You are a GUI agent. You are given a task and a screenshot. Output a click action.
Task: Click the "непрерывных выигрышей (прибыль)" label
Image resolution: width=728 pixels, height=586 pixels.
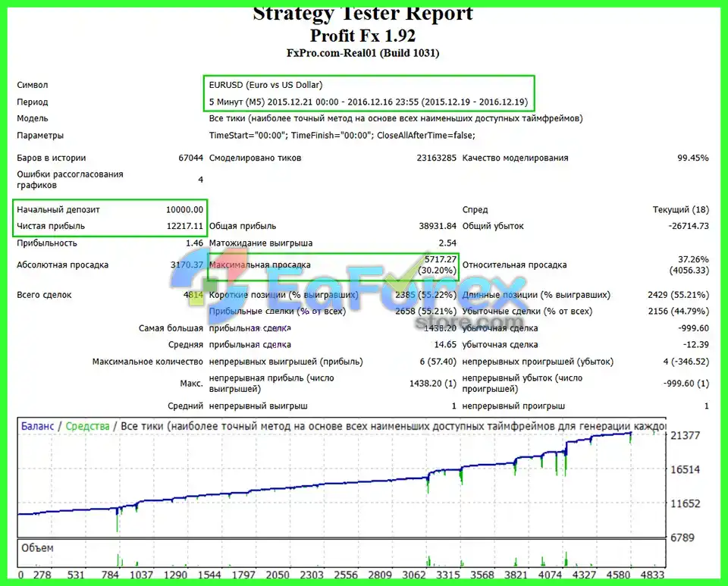click(x=286, y=362)
